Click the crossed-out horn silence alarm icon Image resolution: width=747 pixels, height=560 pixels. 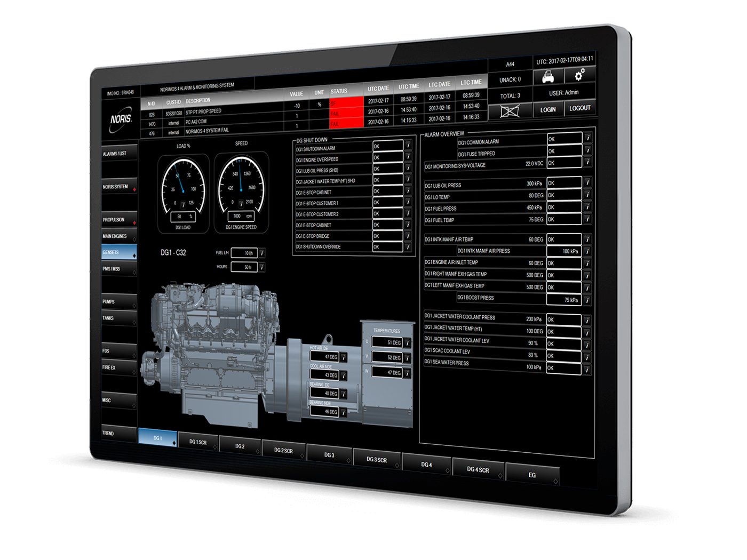tap(510, 111)
